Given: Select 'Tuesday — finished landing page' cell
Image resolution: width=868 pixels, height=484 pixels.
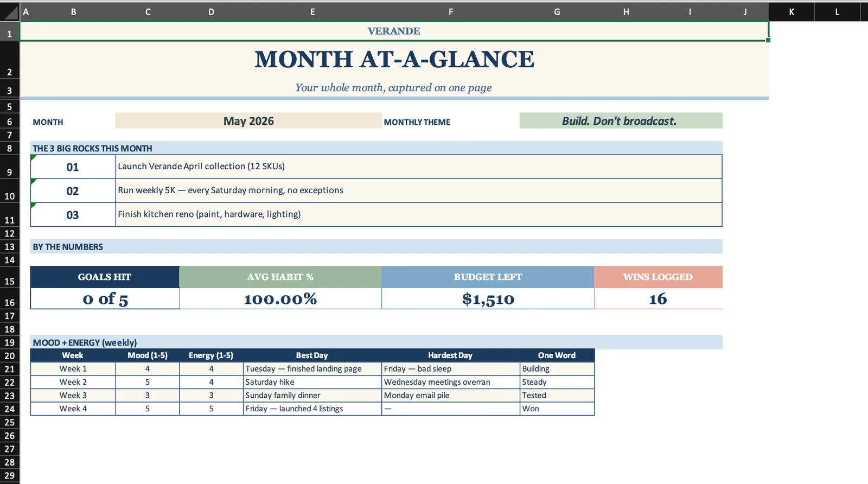Looking at the screenshot, I should coord(312,368).
